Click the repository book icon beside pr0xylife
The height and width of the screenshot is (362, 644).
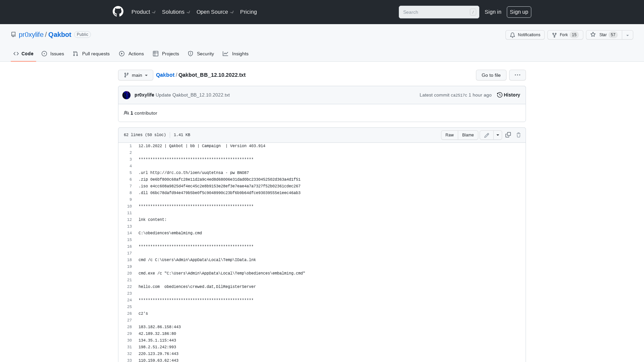13,35
